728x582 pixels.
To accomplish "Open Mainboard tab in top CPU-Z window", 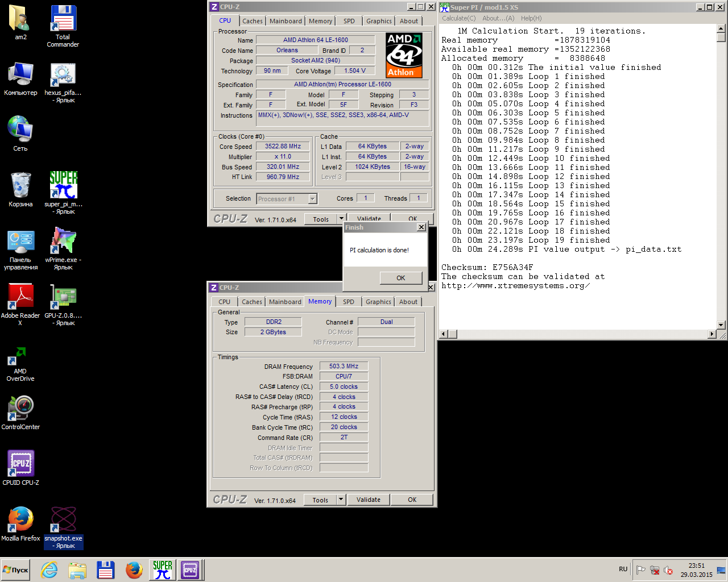I will pos(286,21).
